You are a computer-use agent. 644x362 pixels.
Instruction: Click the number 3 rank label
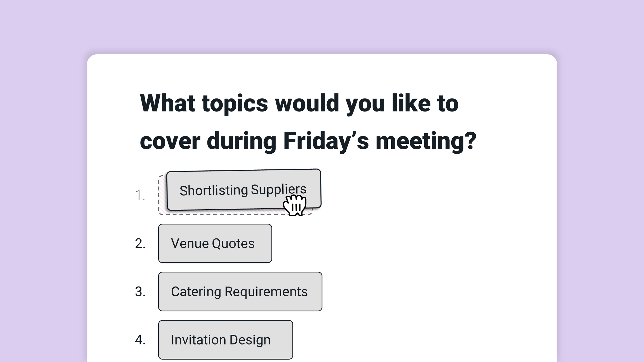[x=140, y=291]
